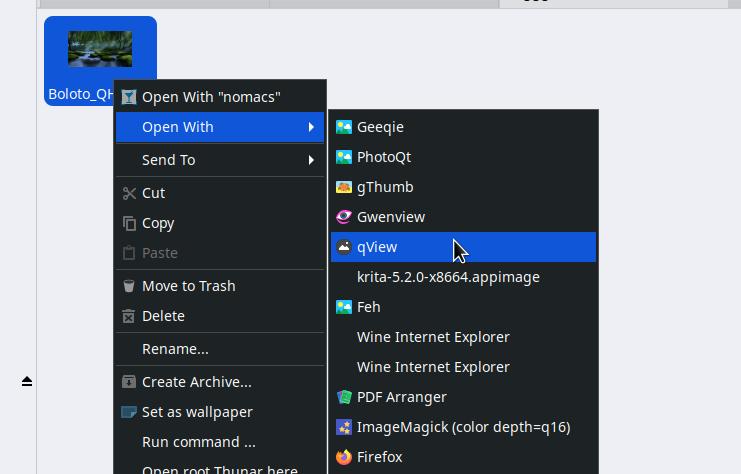This screenshot has width=741, height=474.
Task: Click the trash bin icon
Action: [129, 286]
